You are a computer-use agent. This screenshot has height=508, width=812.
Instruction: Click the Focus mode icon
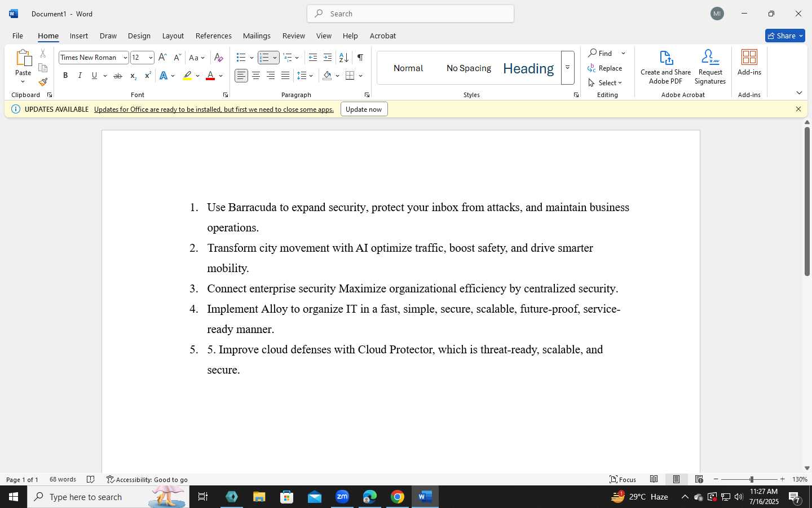tap(614, 479)
